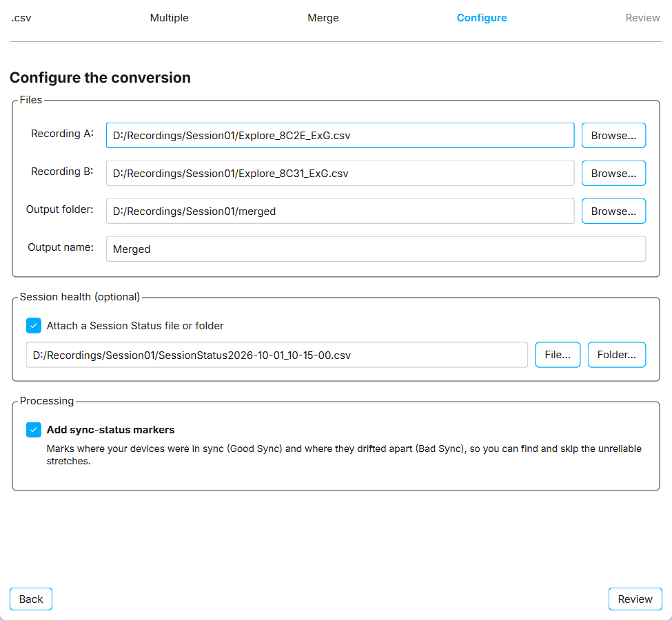
Task: Click the 'Add sync-status markers' label
Action: point(110,430)
